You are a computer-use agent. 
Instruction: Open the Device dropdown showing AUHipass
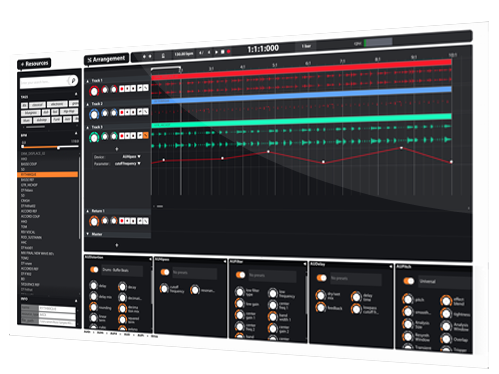[132, 156]
